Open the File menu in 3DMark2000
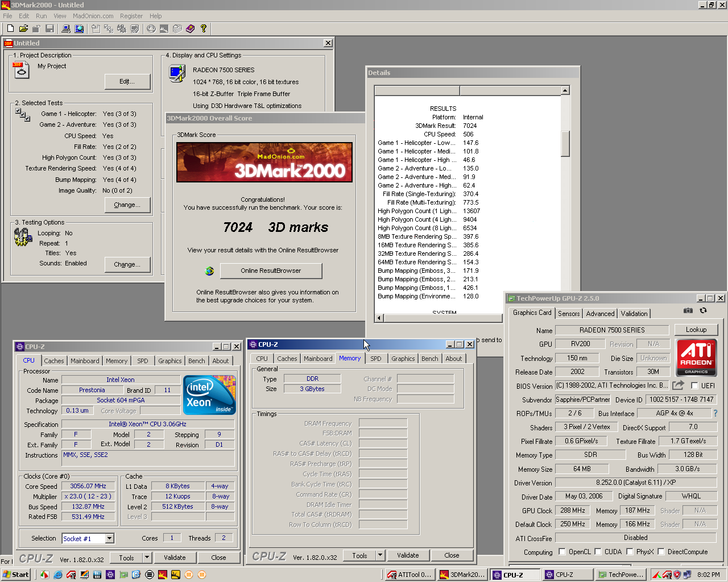 tap(7, 16)
